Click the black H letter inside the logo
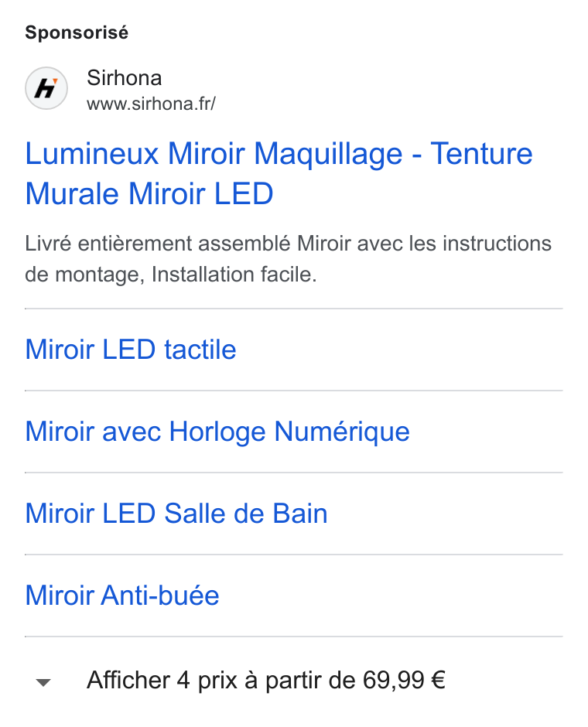 46,88
